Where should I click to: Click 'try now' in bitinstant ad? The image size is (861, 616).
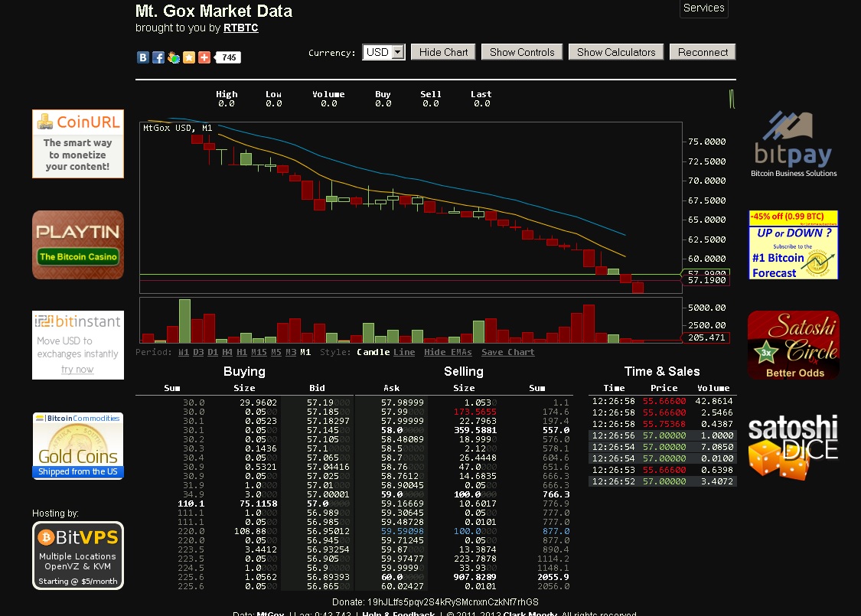coord(77,370)
